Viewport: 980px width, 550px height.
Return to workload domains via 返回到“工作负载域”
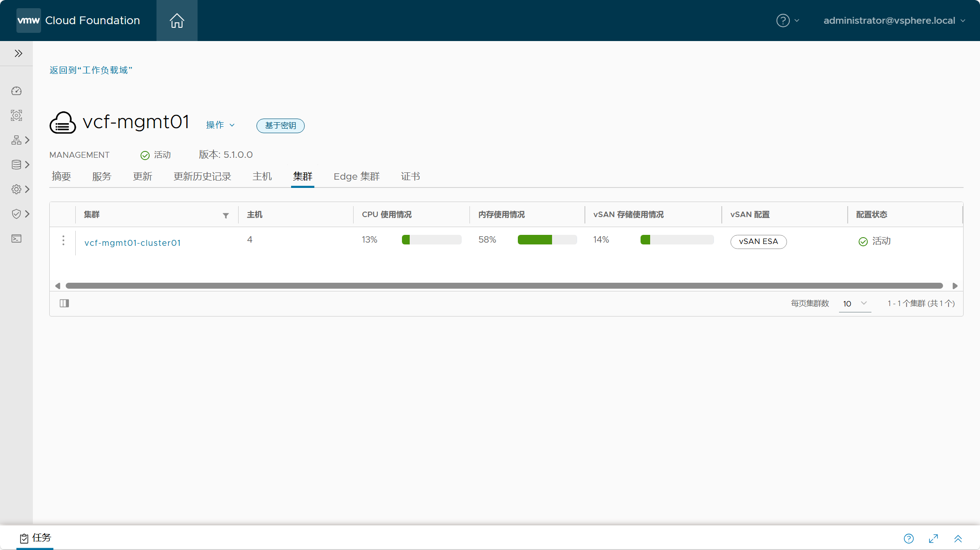91,70
